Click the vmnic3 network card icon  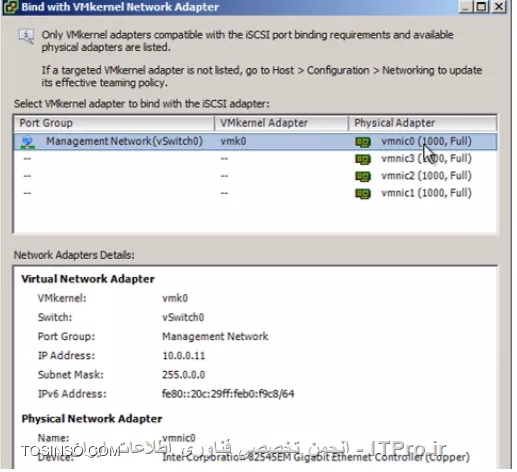click(x=363, y=159)
